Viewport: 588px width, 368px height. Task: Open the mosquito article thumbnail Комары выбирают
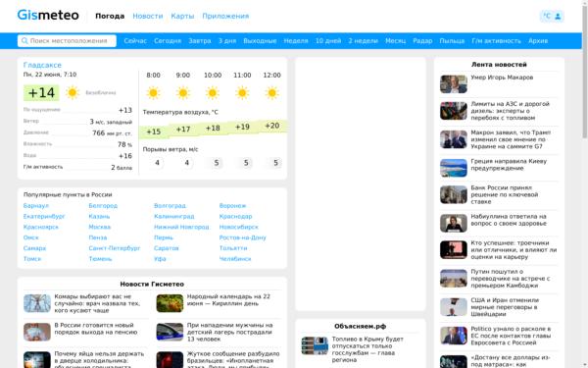[x=37, y=303]
